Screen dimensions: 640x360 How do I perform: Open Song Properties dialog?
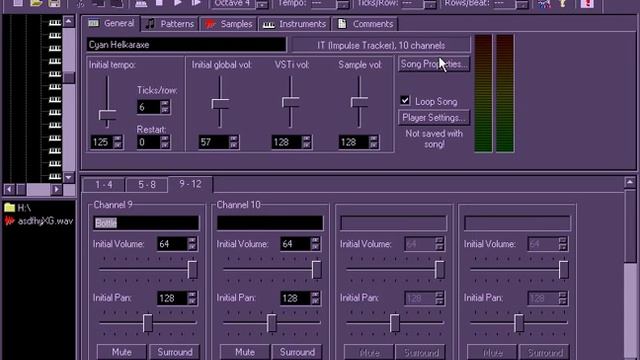[x=434, y=64]
